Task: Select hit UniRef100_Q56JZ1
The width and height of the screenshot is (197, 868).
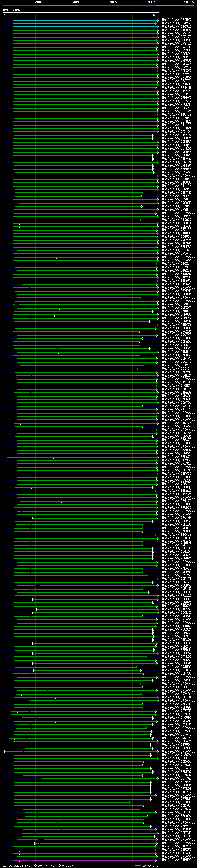Action: pyautogui.click(x=176, y=484)
